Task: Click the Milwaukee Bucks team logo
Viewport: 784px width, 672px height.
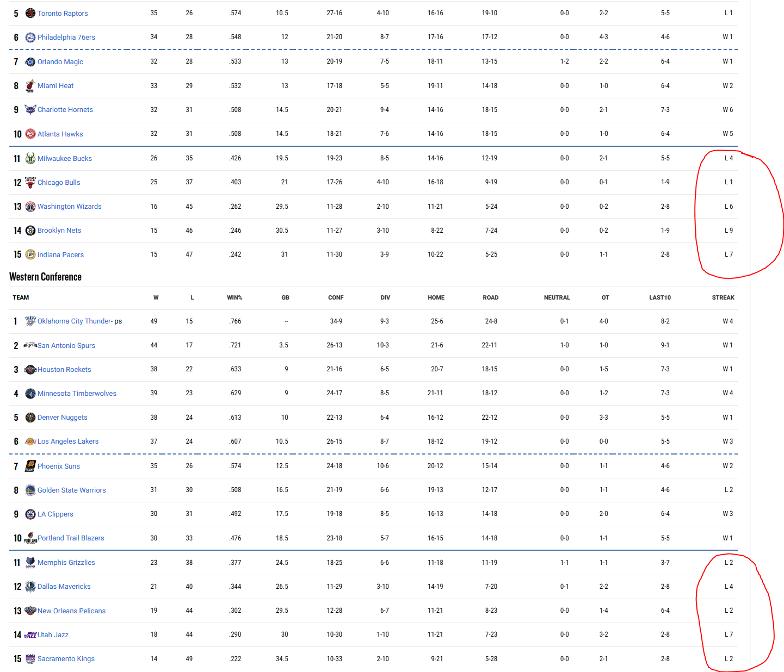Action: pos(30,158)
